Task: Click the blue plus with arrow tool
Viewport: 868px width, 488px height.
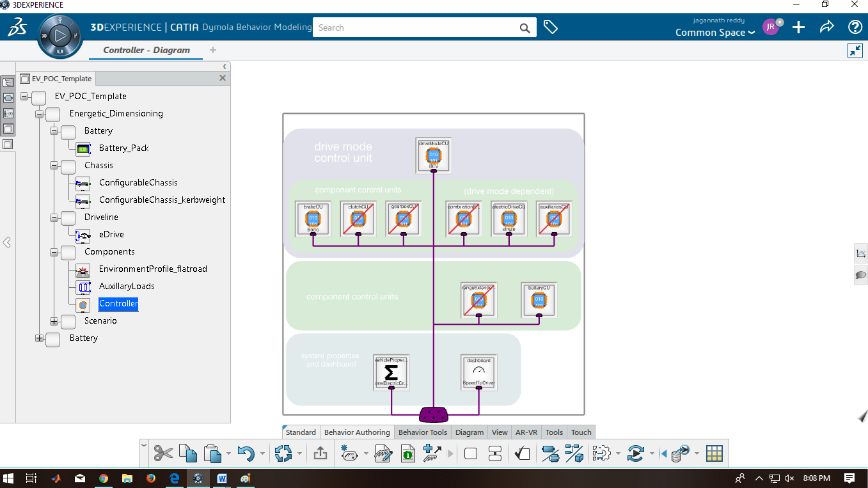Action: pos(432,454)
